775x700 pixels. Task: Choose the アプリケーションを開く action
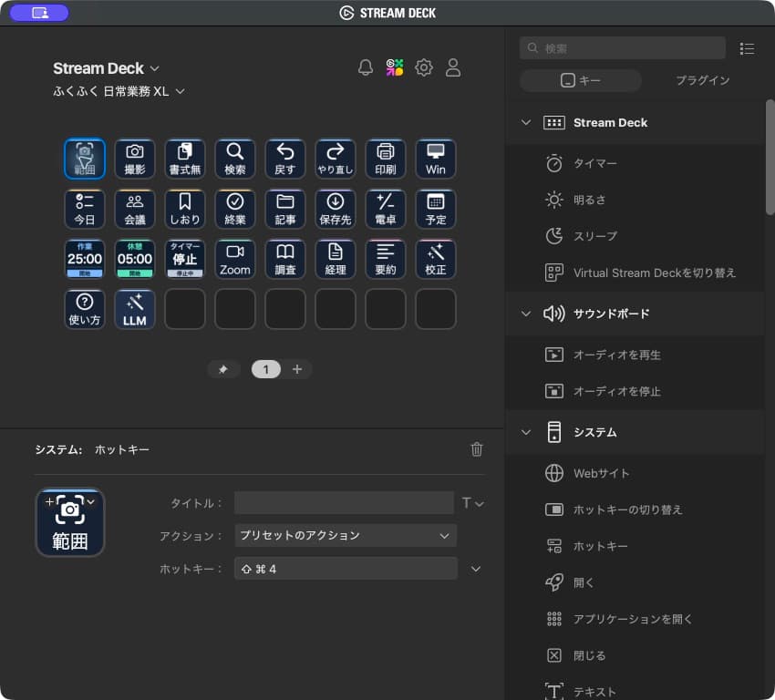click(635, 619)
